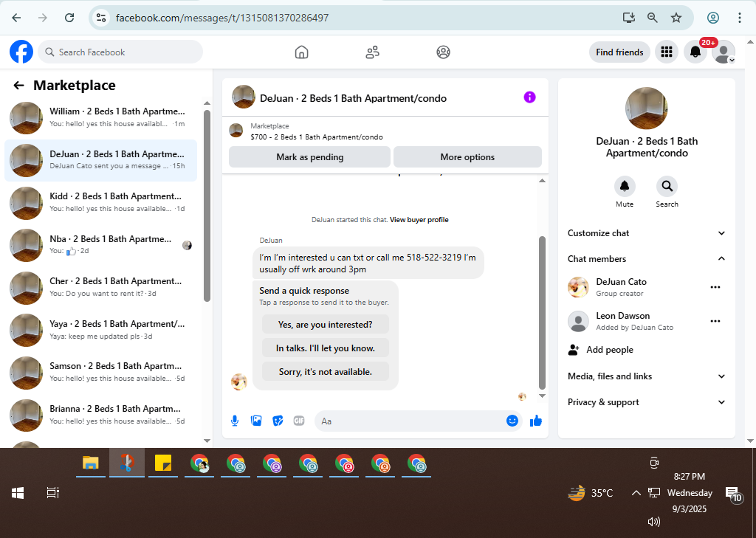Open the account profile picture menu
Screen dimensions: 756x538
[724, 52]
